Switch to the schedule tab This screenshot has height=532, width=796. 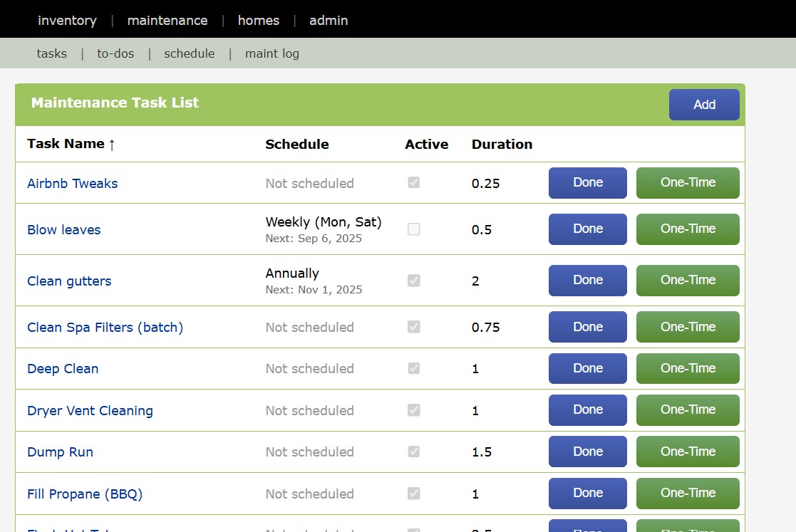(189, 53)
